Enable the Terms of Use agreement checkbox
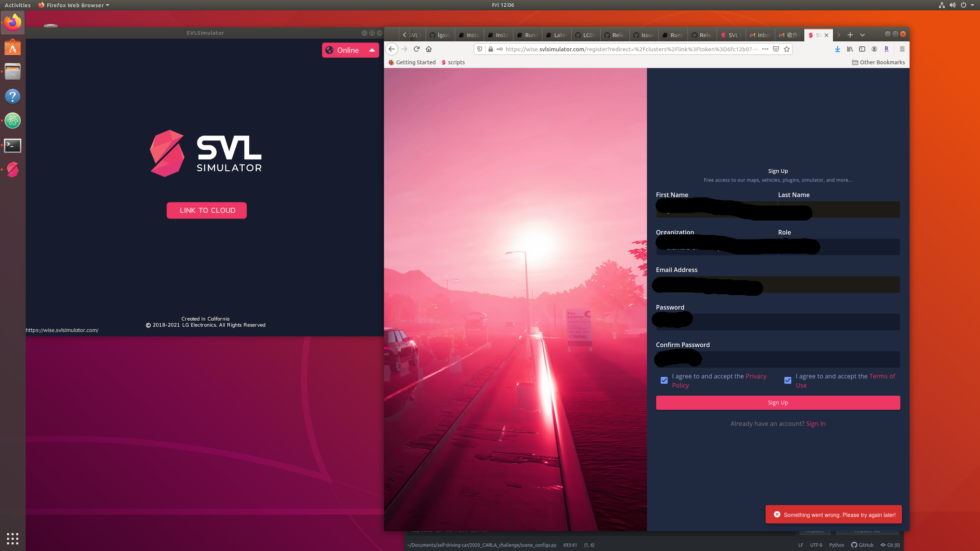The height and width of the screenshot is (551, 980). tap(788, 380)
